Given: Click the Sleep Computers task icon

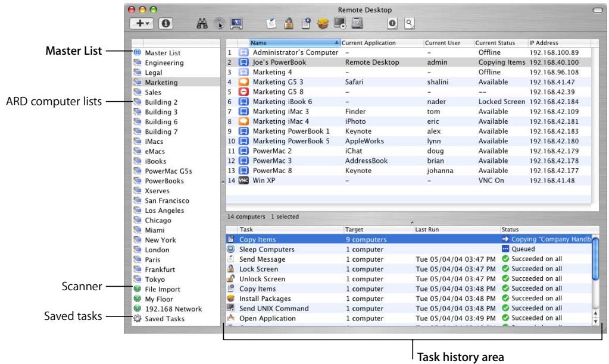Looking at the screenshot, I should tap(231, 249).
